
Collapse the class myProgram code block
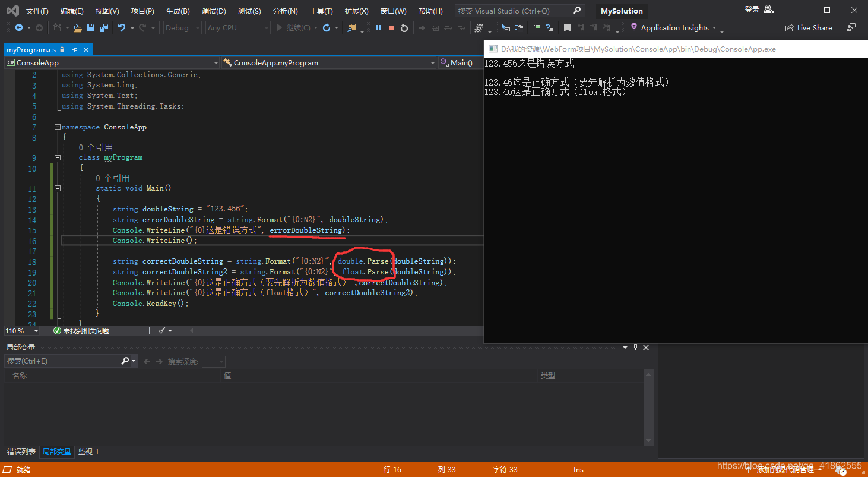[58, 157]
